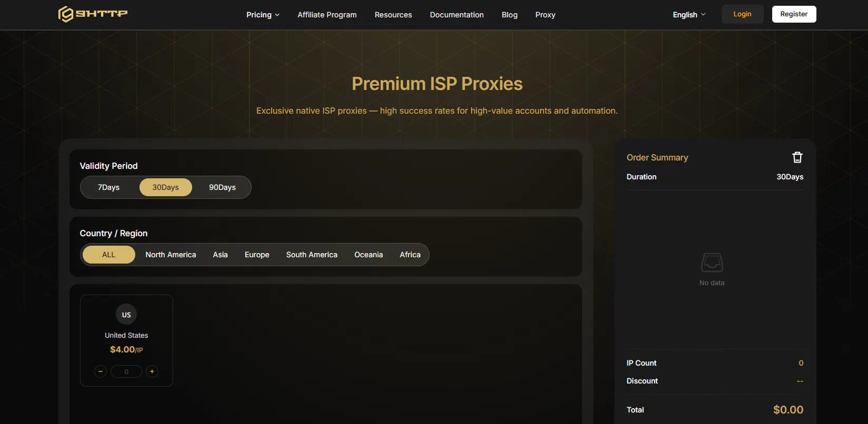
Task: Filter regions by South America
Action: pos(312,255)
